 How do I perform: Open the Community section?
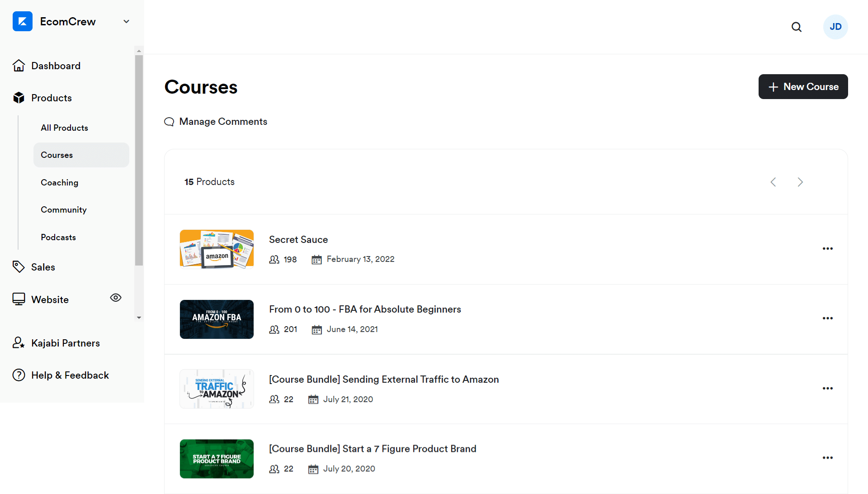click(x=64, y=209)
